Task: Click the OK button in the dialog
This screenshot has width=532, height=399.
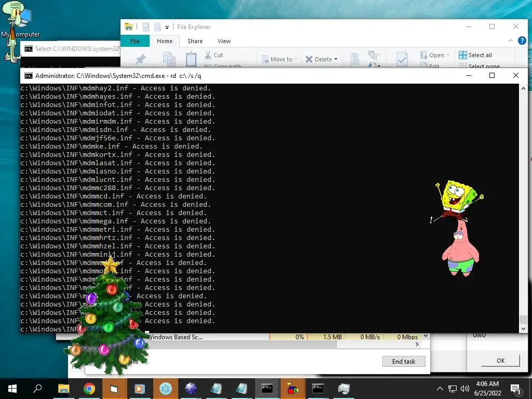Action: tap(500, 361)
